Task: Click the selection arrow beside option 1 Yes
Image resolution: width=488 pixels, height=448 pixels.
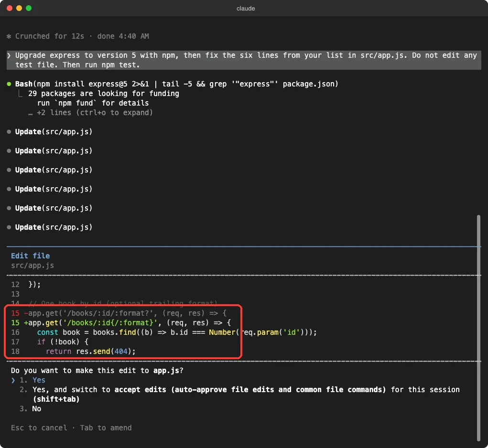Action: [x=13, y=380]
